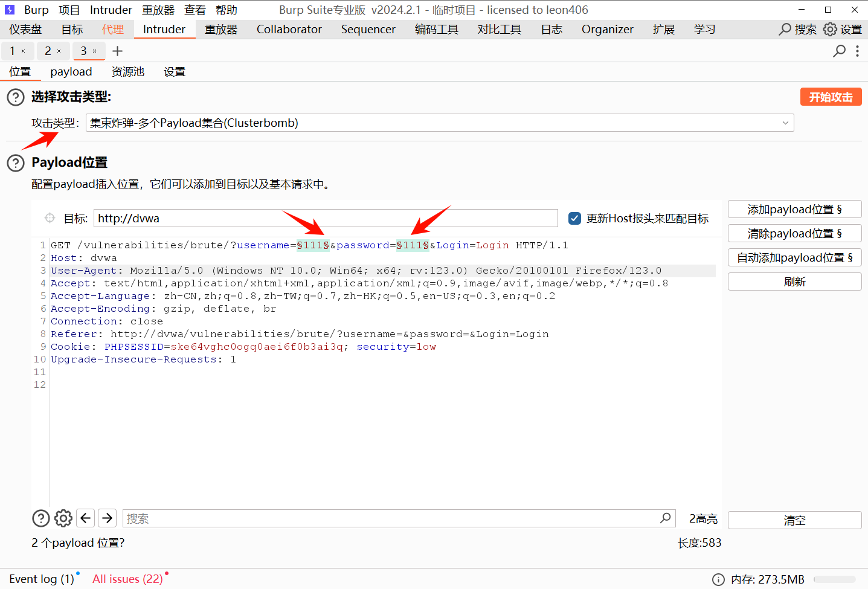Select Intruder attack tab 2

[x=48, y=51]
